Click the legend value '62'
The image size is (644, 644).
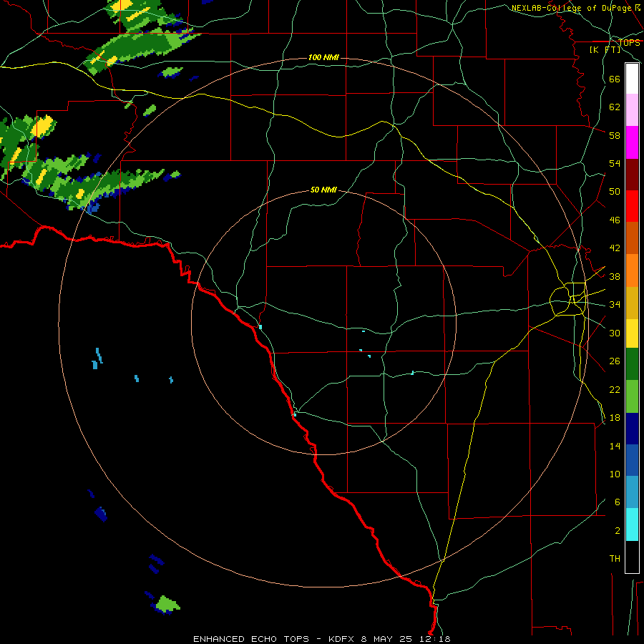(615, 107)
